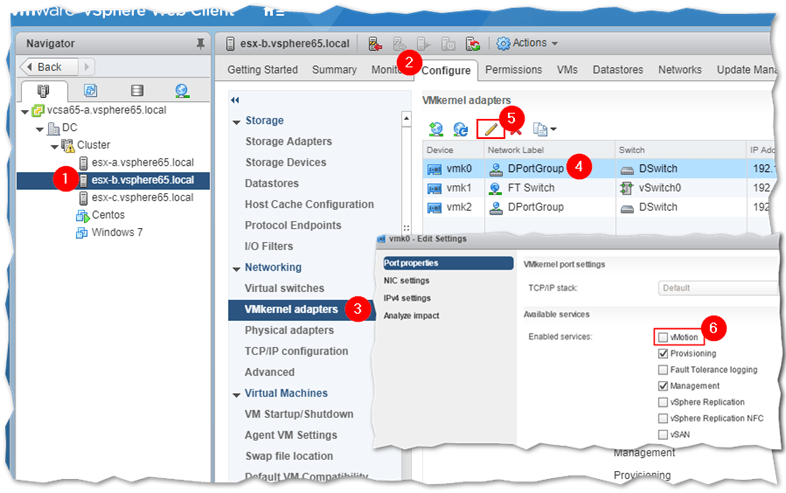Open TCP/IP configuration under Networking
The image size is (786, 493).
[x=296, y=352]
